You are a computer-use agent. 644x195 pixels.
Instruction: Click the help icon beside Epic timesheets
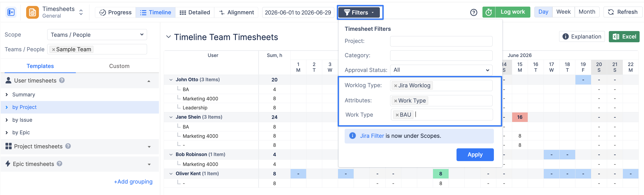tap(60, 164)
